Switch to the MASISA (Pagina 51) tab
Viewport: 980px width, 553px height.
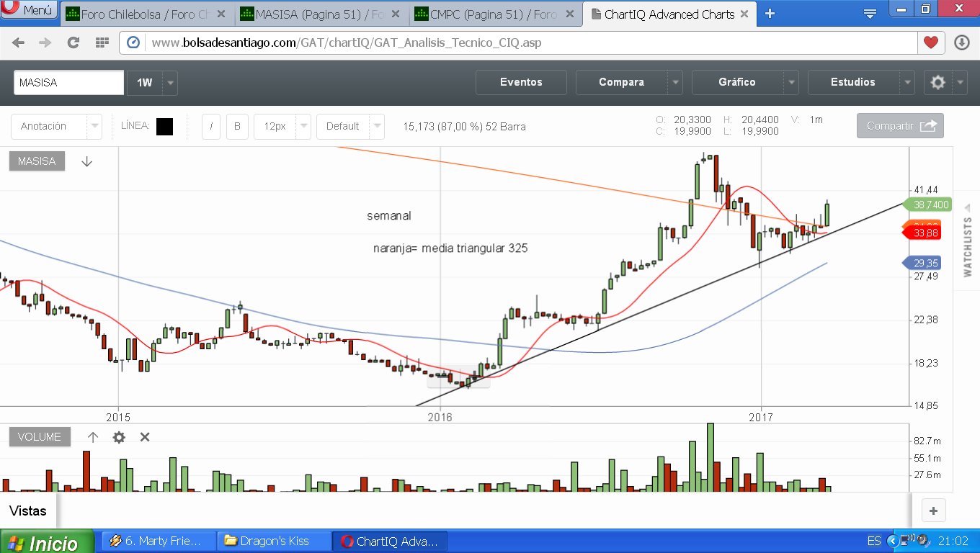coord(322,14)
